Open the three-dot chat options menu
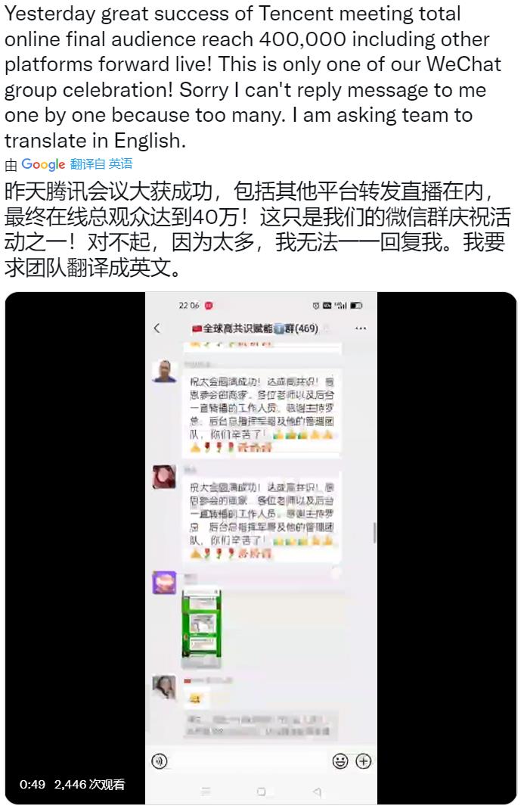524x812 pixels. [361, 328]
